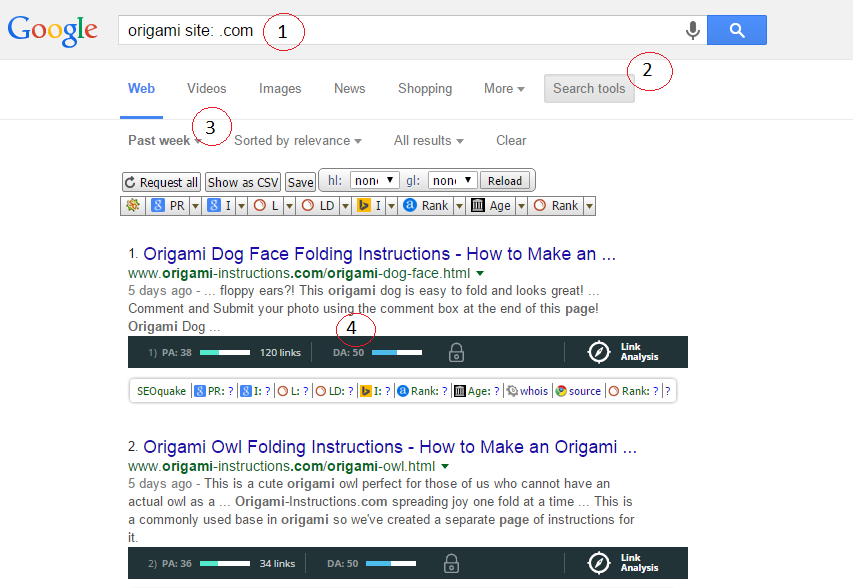853x588 pixels.
Task: Click the trailing '?' in SEOquake bar
Action: coord(667,391)
